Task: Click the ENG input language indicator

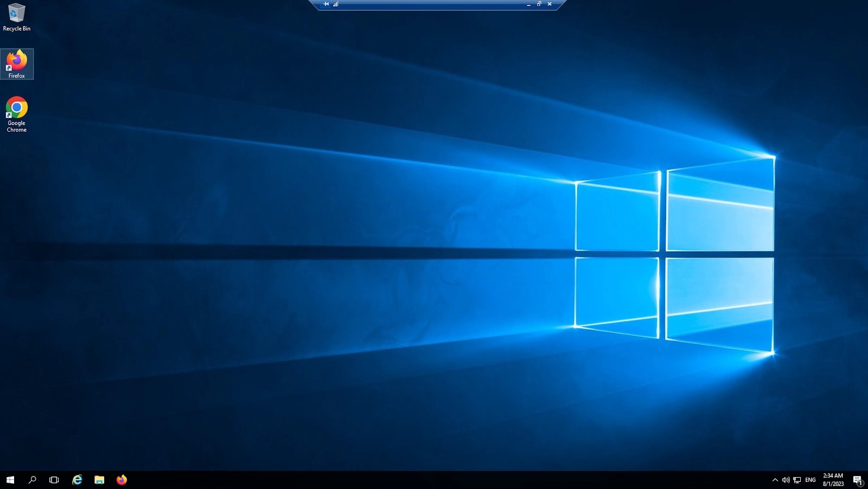Action: pyautogui.click(x=810, y=480)
